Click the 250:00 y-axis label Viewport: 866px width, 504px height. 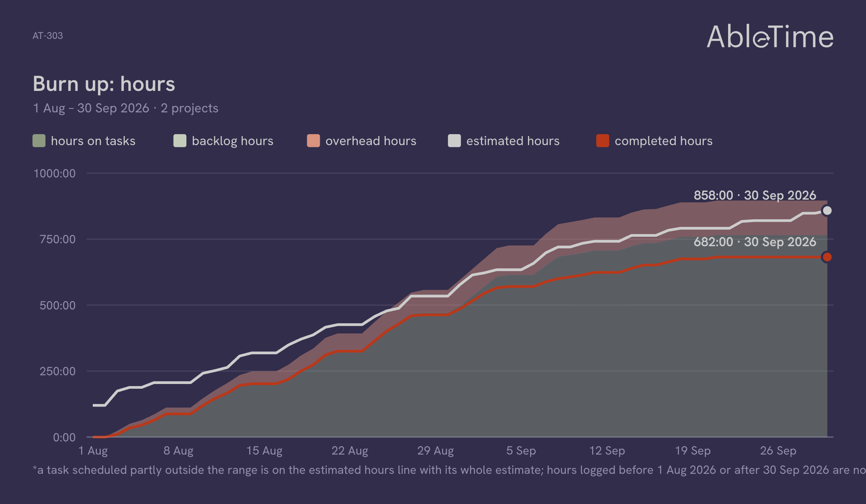click(57, 371)
